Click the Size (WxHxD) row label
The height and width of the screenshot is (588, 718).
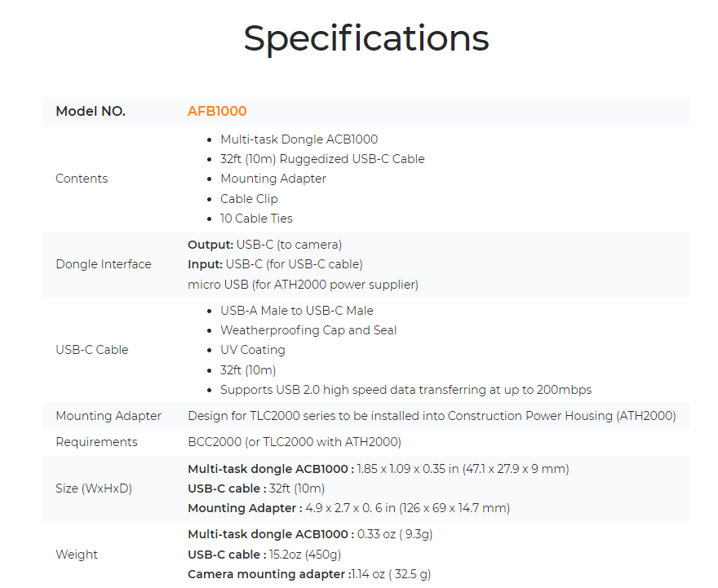click(94, 489)
